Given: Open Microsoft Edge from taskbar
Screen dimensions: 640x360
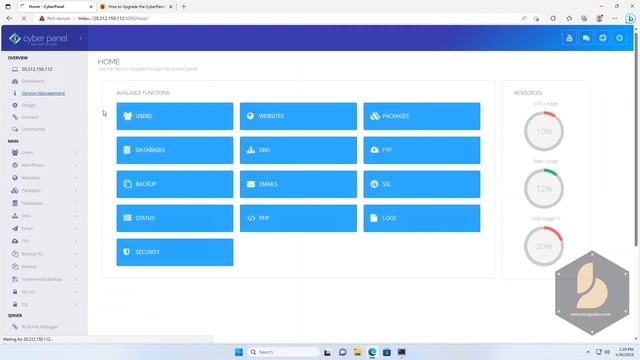Looking at the screenshot, I should pyautogui.click(x=372, y=352).
